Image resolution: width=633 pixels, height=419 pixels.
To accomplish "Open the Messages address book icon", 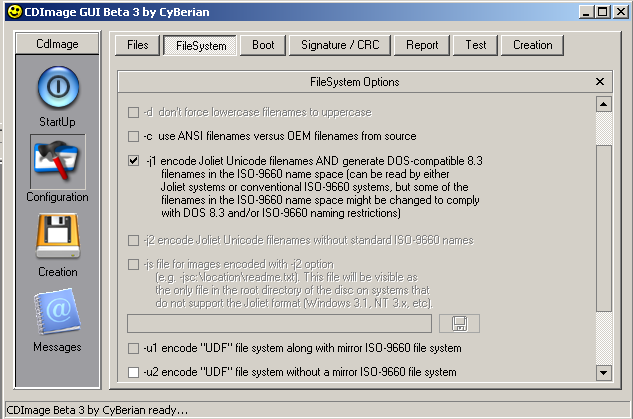I will pyautogui.click(x=57, y=311).
